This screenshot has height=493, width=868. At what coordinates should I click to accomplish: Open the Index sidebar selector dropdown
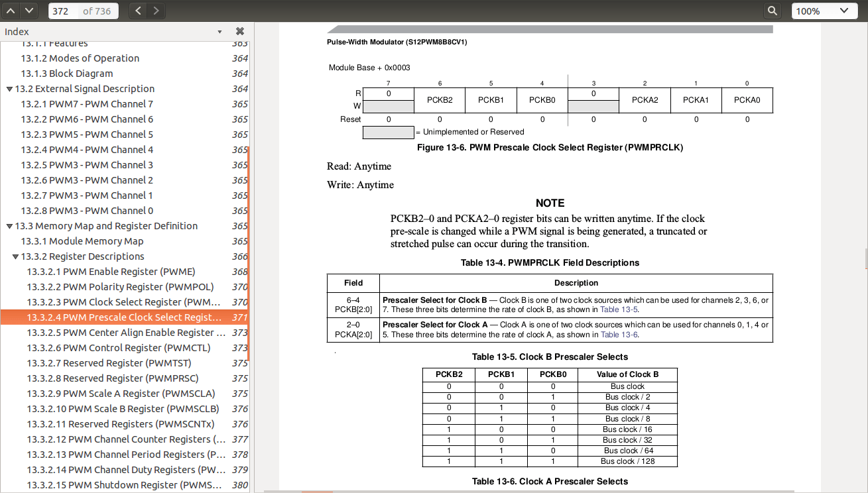click(x=219, y=32)
